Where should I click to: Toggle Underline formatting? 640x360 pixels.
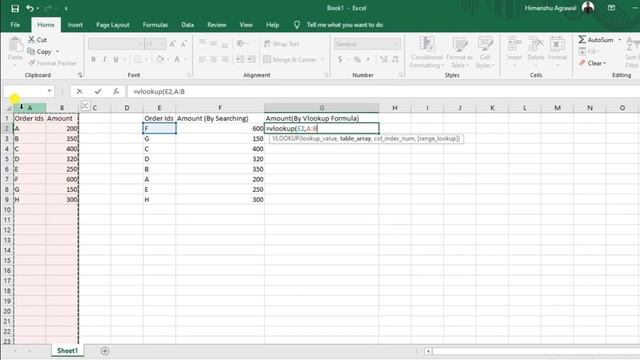[116, 60]
